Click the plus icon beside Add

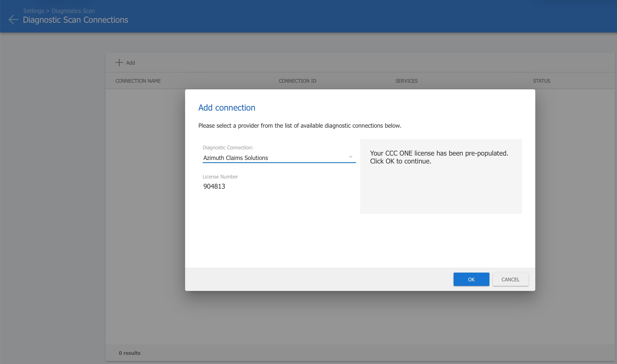tap(119, 62)
